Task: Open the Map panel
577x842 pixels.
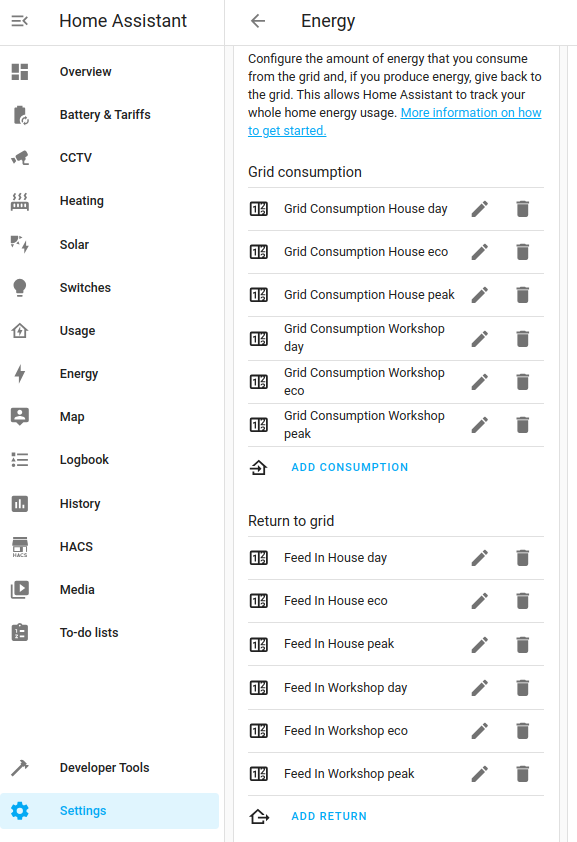Action: click(x=109, y=417)
